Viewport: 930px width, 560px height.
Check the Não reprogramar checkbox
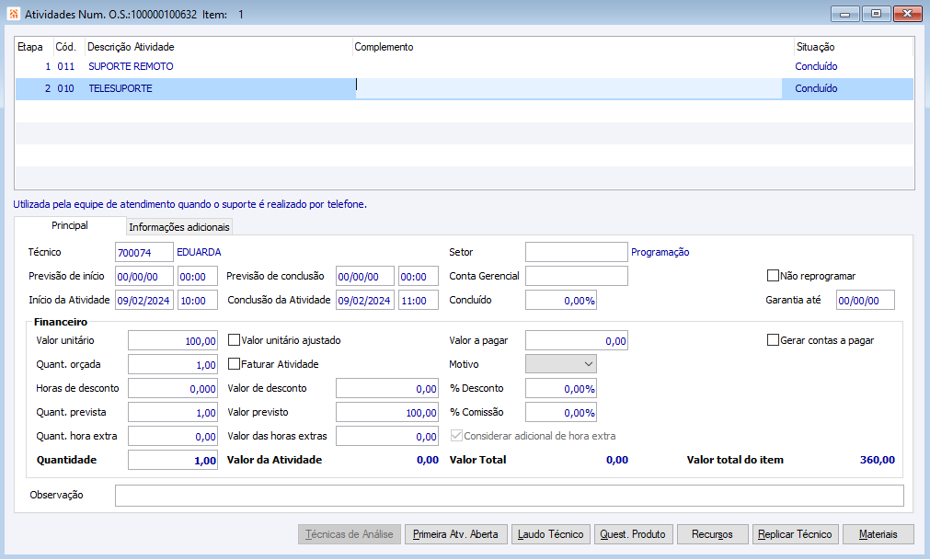click(773, 276)
